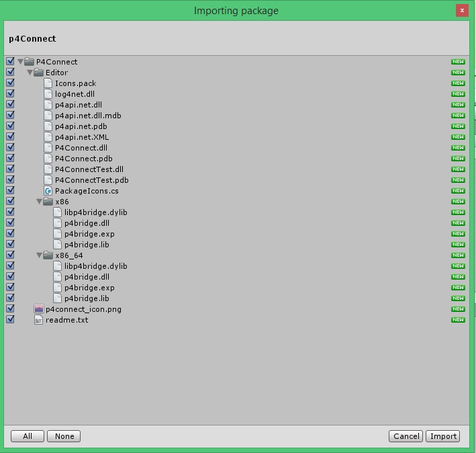Click the NEW badge on the Icons.pack row
This screenshot has height=453, width=476.
point(458,83)
